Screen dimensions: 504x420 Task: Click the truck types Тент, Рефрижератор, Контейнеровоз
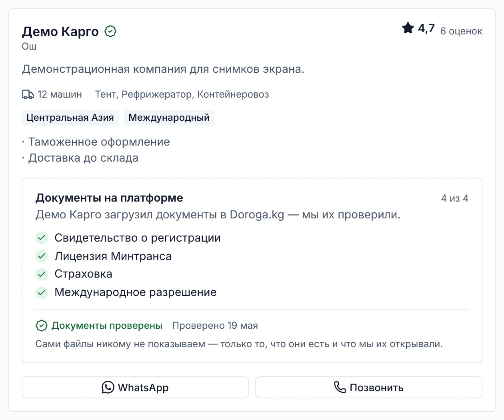[182, 94]
